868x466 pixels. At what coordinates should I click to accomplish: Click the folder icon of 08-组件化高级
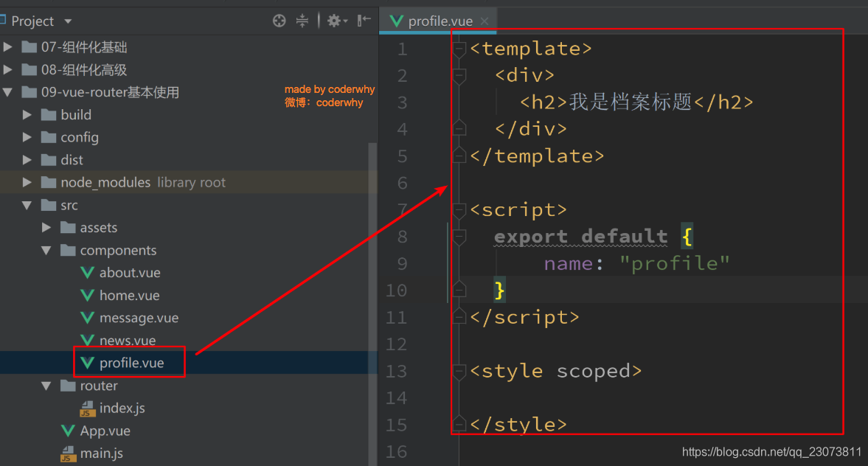coord(29,70)
